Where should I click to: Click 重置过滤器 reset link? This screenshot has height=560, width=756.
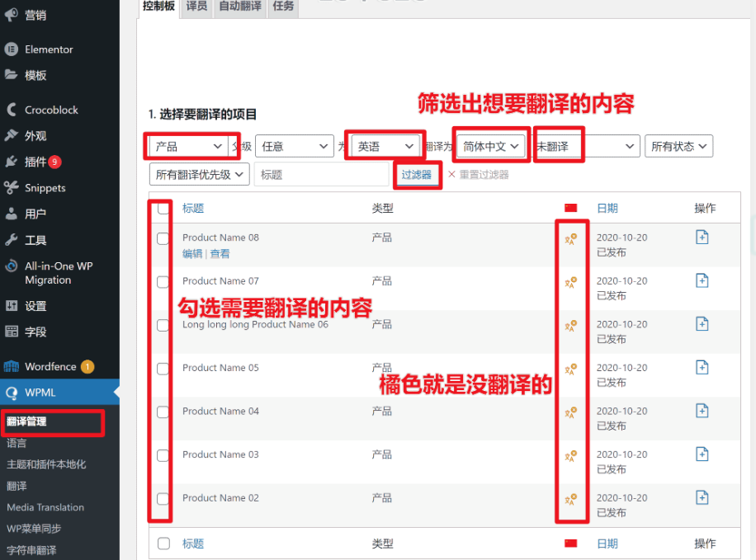[x=479, y=175]
